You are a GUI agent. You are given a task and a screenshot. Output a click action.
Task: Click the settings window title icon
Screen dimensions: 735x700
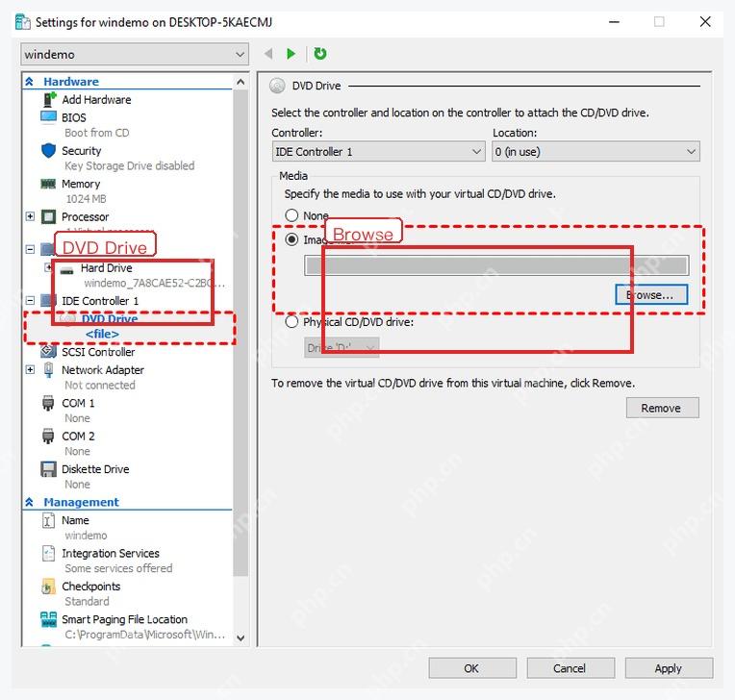23,22
